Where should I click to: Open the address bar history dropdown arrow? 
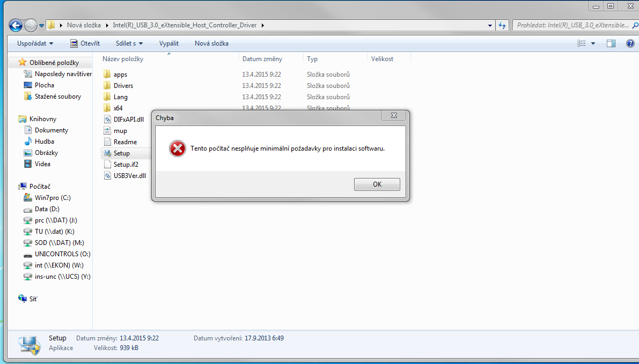point(490,25)
